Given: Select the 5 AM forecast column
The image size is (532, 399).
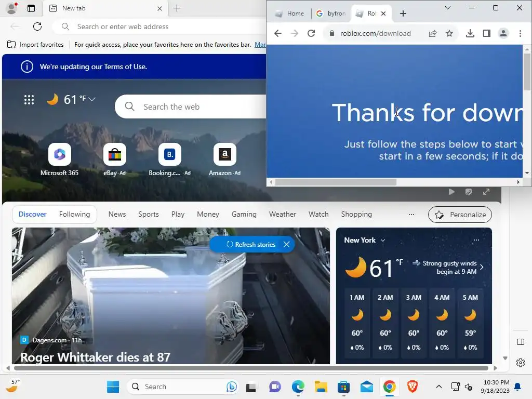Looking at the screenshot, I should click(470, 322).
